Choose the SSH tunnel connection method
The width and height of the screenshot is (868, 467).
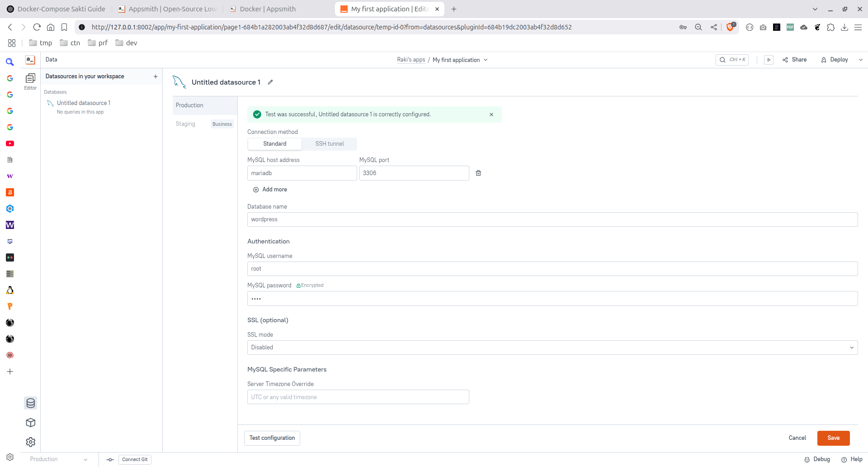point(330,144)
